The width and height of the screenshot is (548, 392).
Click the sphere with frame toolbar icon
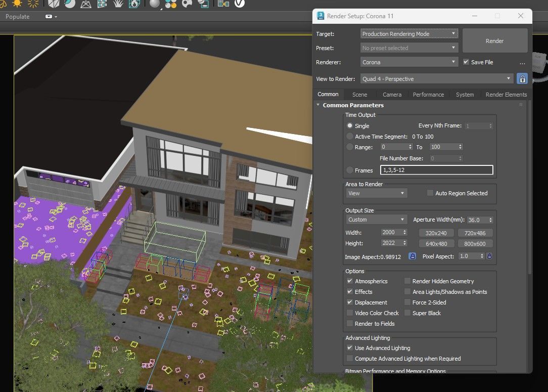(203, 4)
